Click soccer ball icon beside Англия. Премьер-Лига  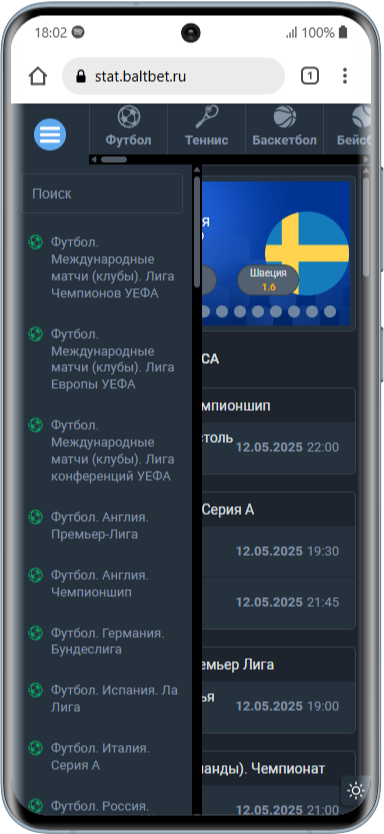click(x=36, y=517)
